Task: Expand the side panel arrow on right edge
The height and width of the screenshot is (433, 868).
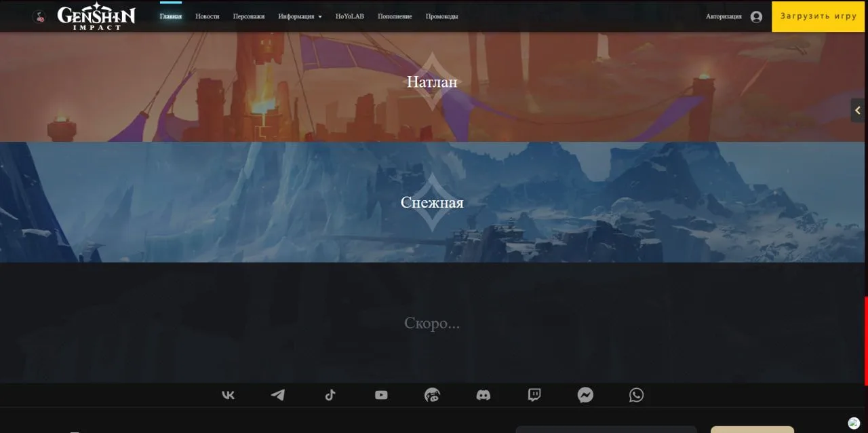Action: 859,110
